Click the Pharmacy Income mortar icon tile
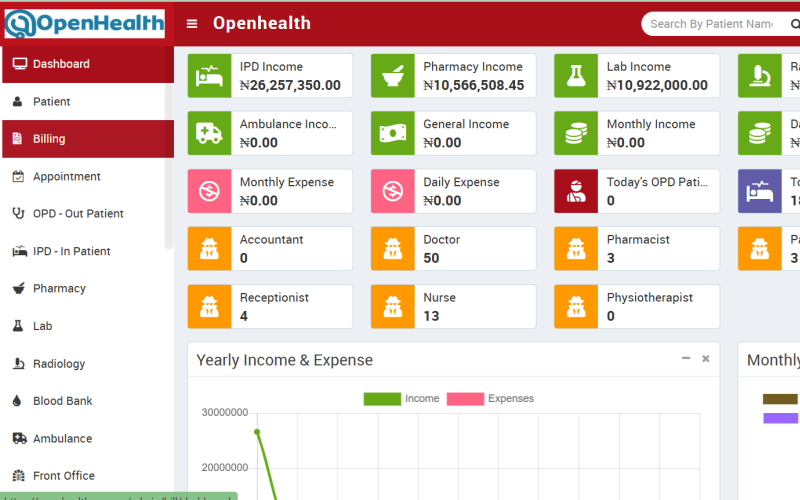Screen dimensions: 800x500 click(x=393, y=76)
